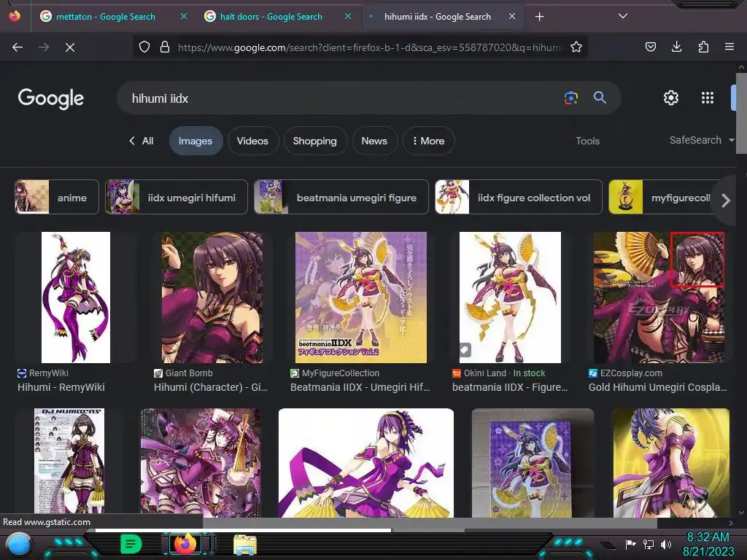This screenshot has width=747, height=560.
Task: Stop loading the page with X button
Action: [70, 47]
